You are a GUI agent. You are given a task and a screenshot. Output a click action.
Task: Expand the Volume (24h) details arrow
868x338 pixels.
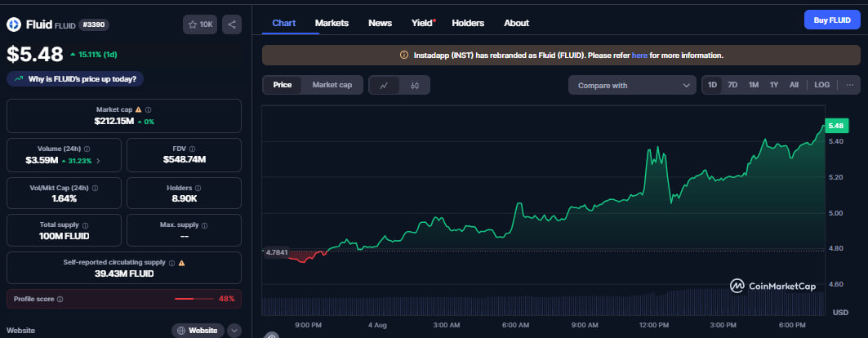[99, 161]
